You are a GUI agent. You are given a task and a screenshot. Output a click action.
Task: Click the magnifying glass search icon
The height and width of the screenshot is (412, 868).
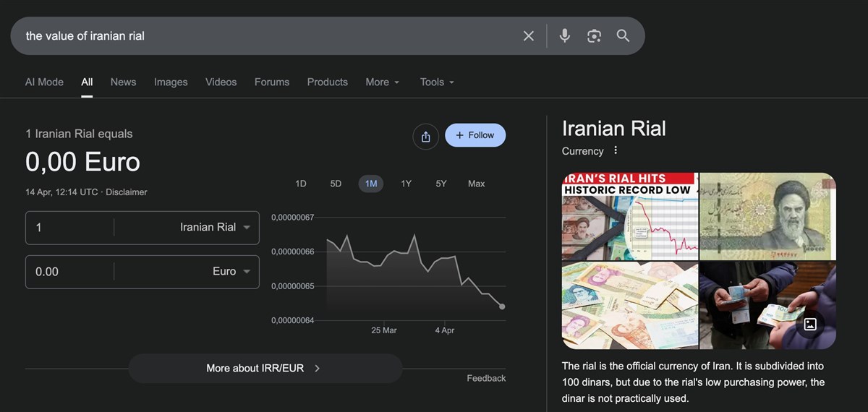[623, 36]
